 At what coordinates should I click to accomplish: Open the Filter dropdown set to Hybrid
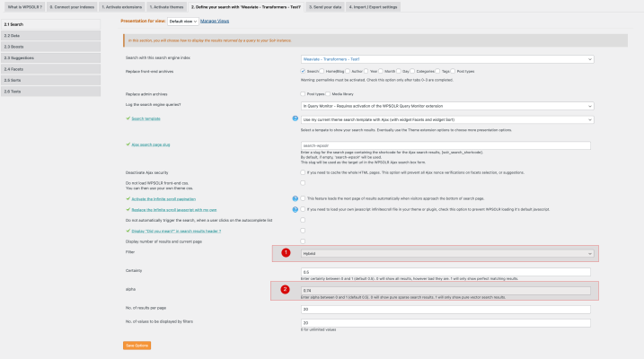(x=447, y=254)
